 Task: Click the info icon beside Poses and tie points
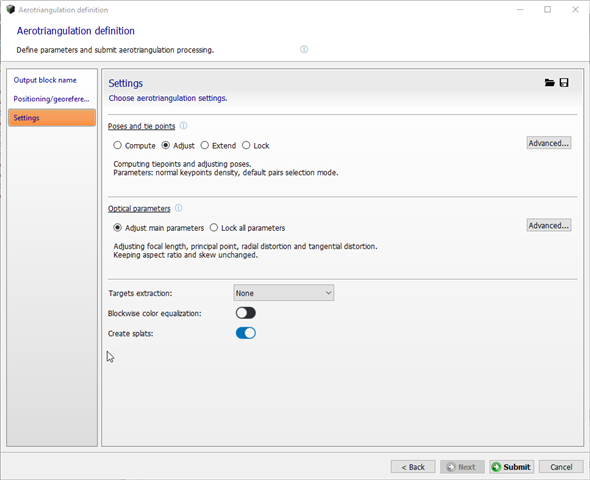(183, 126)
